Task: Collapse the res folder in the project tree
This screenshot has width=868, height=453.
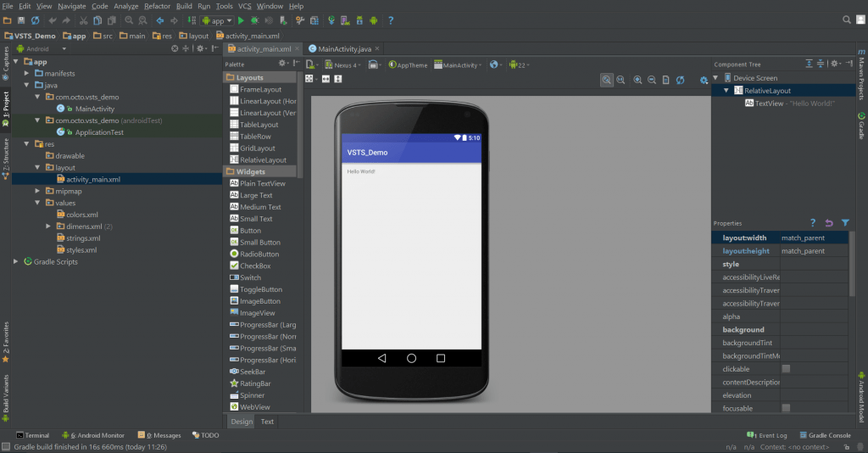Action: (27, 144)
